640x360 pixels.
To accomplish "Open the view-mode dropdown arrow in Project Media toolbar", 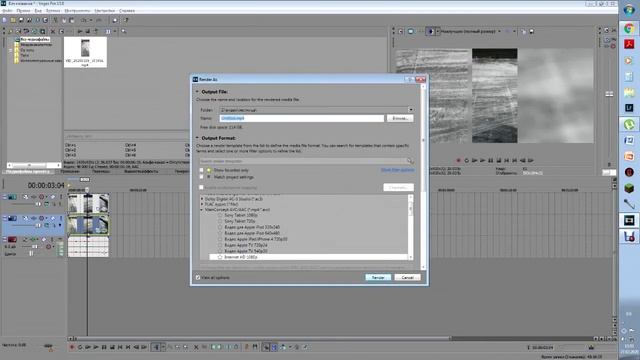I will tap(115, 31).
